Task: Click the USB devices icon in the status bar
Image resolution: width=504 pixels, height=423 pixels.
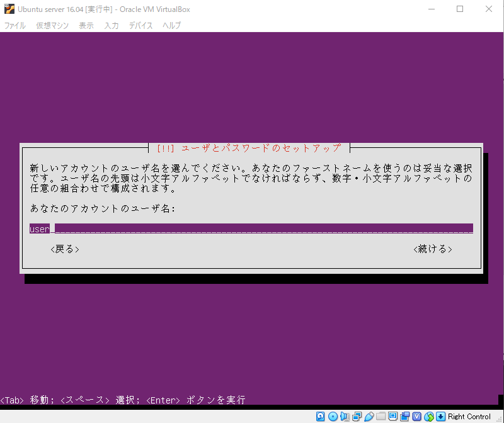Action: pos(369,417)
